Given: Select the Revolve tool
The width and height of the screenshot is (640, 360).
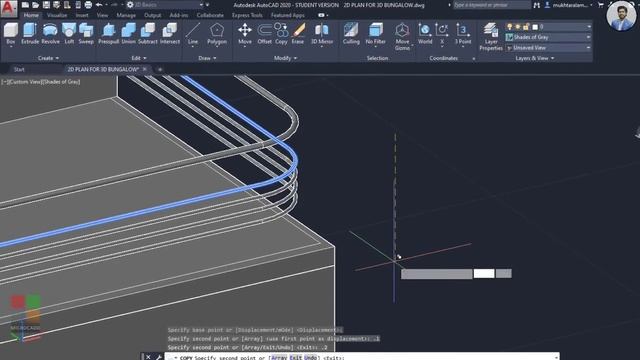Looking at the screenshot, I should (x=50, y=33).
